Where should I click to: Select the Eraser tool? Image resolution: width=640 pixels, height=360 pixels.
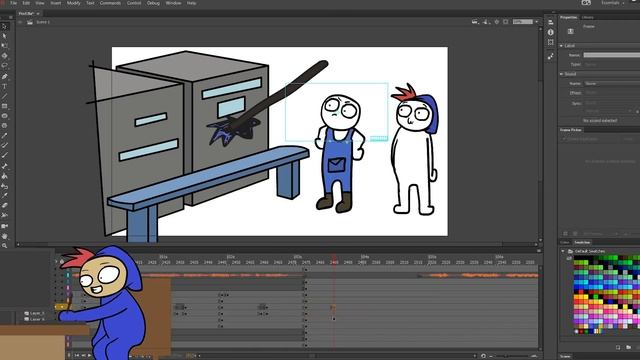[x=4, y=205]
